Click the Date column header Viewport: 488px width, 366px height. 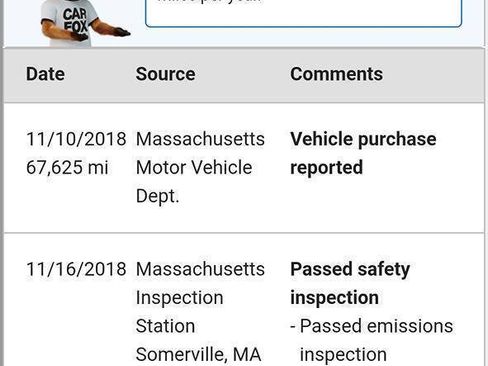tap(45, 74)
